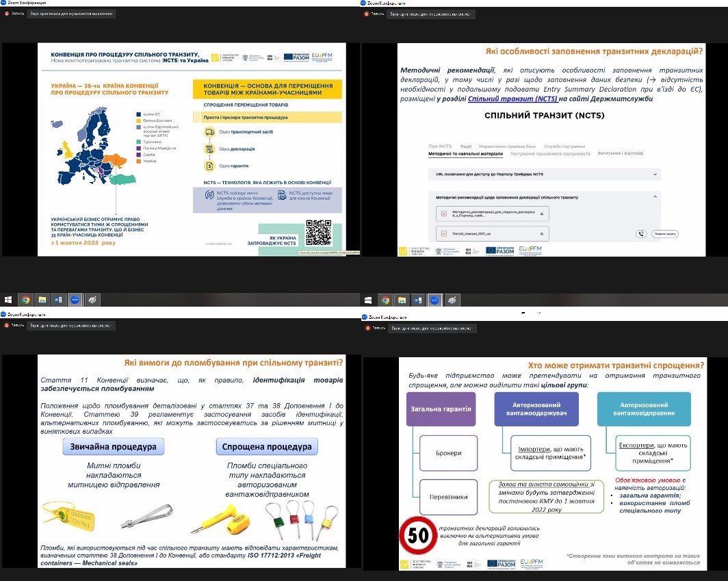728x581 pixels.
Task: Click the PDF icon of Transit_manual_2021_ua
Action: [443, 233]
